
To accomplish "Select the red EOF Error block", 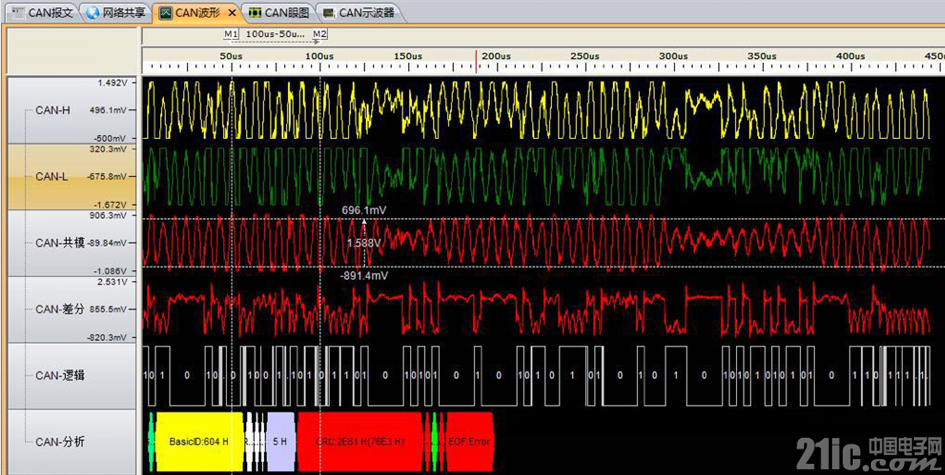I will pos(469,442).
